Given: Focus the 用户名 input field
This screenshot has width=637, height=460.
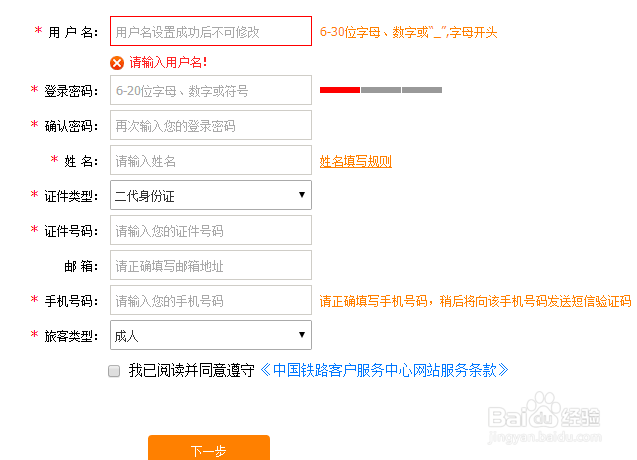Looking at the screenshot, I should tap(211, 31).
